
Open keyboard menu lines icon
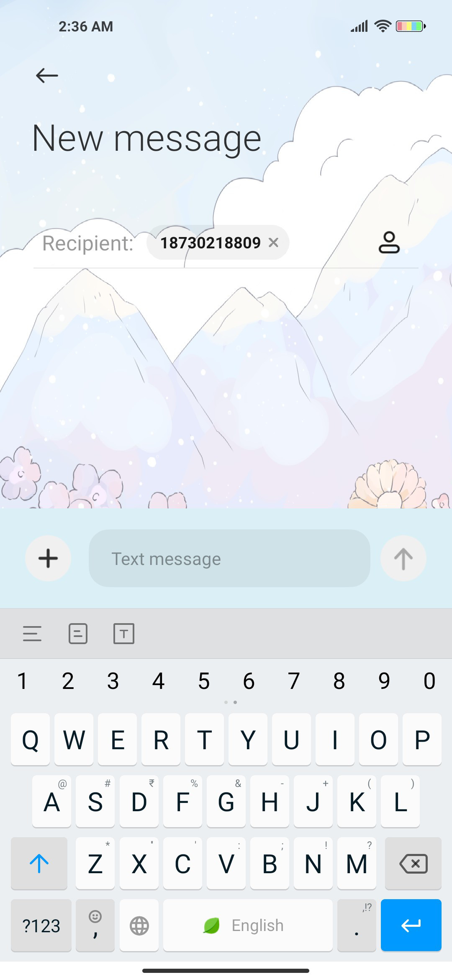[32, 634]
